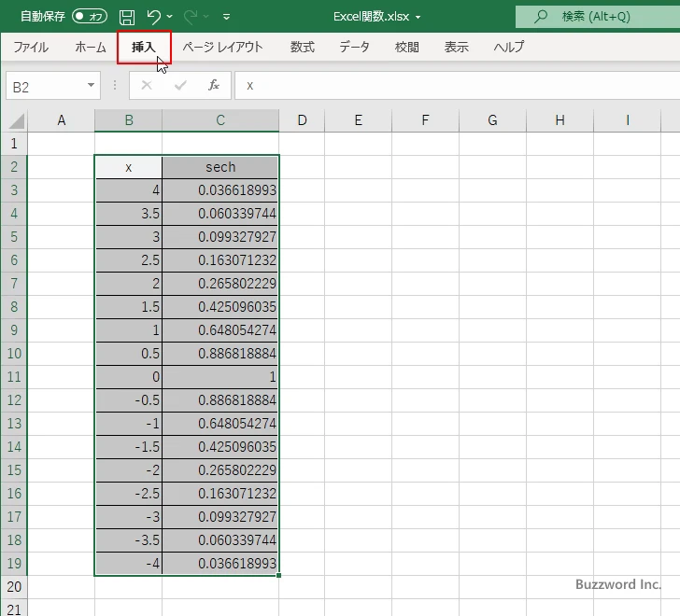Select row 20 header

point(14,586)
